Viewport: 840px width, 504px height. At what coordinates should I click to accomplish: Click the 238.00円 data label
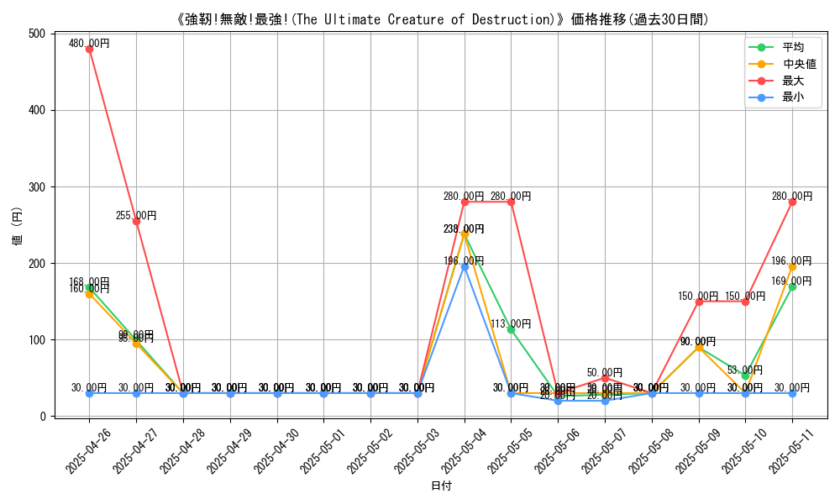[x=464, y=229]
